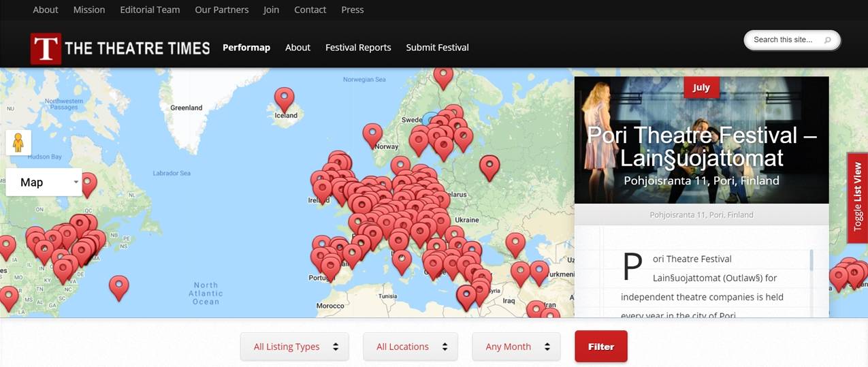This screenshot has width=868, height=367.
Task: Click the search magnifier icon
Action: (828, 40)
